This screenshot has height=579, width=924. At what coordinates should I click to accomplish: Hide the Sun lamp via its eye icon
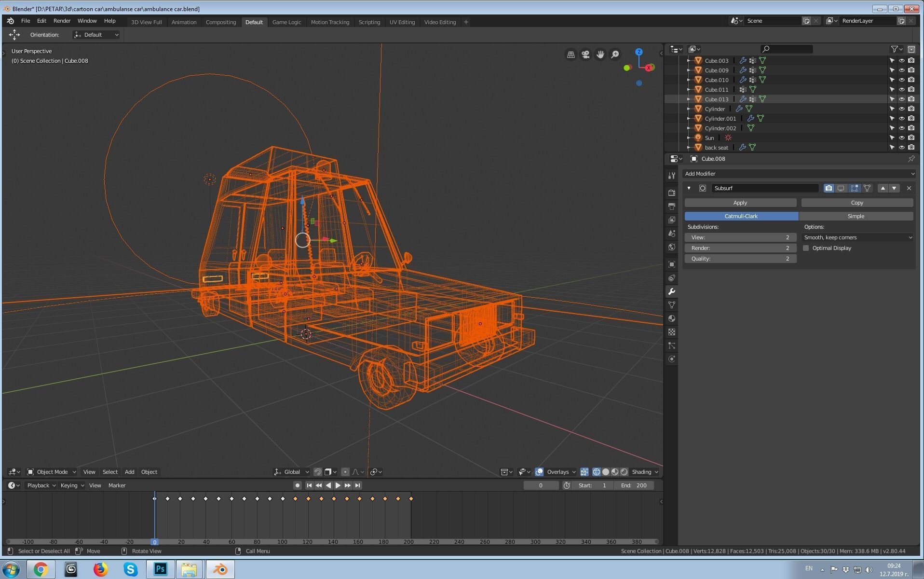pyautogui.click(x=901, y=138)
